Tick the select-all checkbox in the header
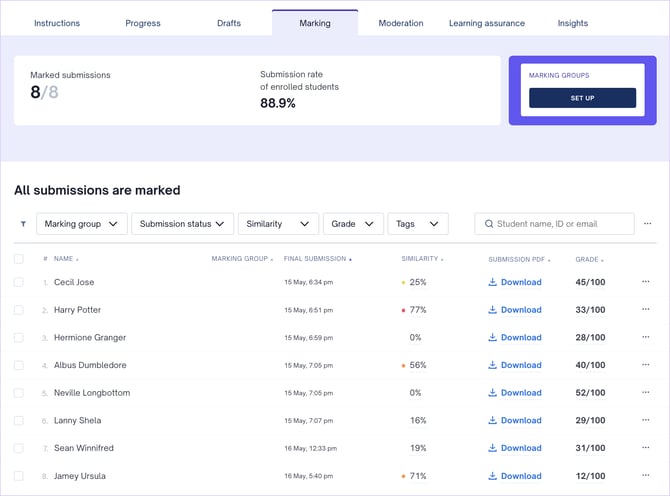The height and width of the screenshot is (496, 670). [x=19, y=259]
